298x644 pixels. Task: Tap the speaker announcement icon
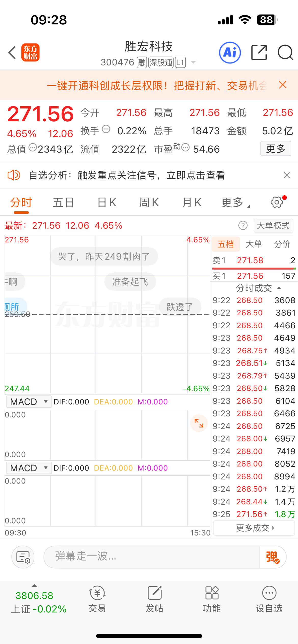pyautogui.click(x=14, y=175)
